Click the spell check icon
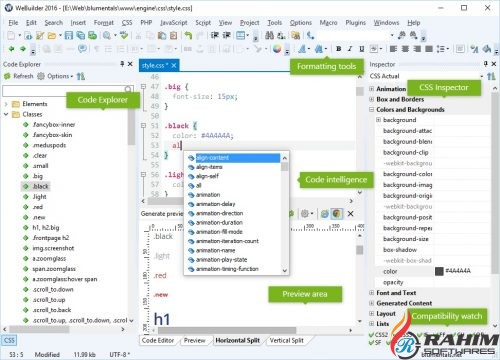 [124, 35]
